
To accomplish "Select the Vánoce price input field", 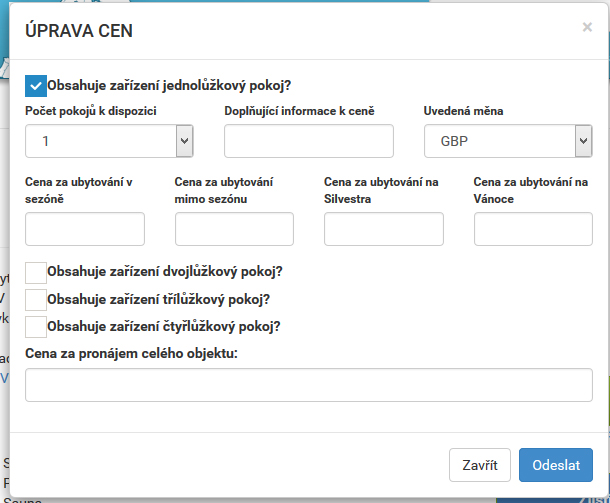I will [x=533, y=229].
